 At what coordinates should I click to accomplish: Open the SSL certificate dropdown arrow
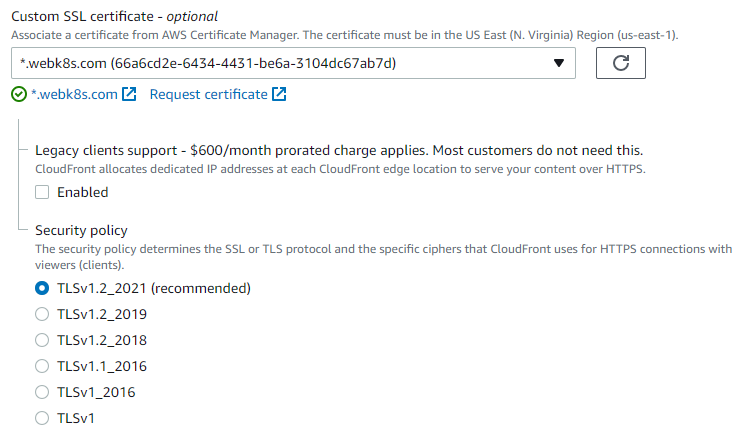pyautogui.click(x=559, y=64)
